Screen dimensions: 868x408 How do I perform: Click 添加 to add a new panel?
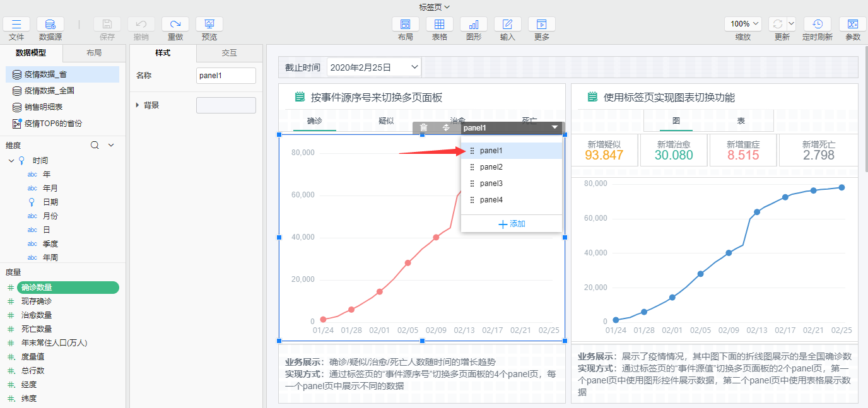click(x=512, y=224)
